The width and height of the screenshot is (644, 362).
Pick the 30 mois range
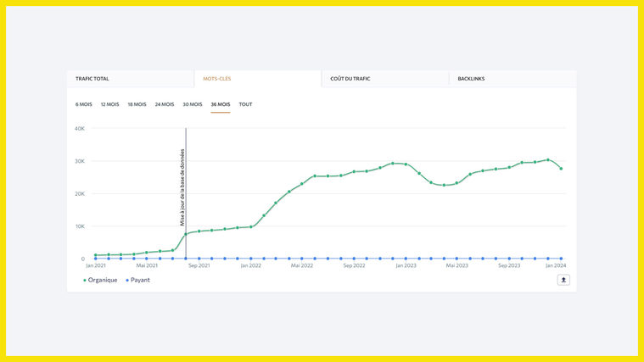pyautogui.click(x=193, y=104)
